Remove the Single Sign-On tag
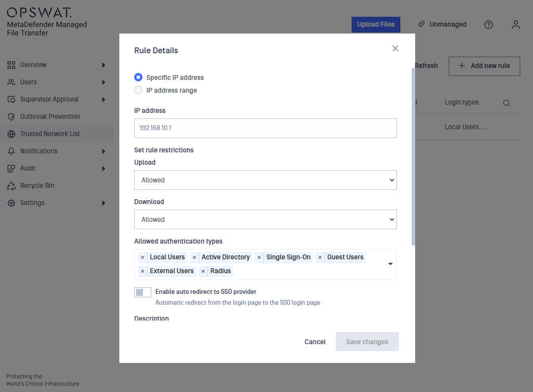The width and height of the screenshot is (533, 392). pos(259,257)
